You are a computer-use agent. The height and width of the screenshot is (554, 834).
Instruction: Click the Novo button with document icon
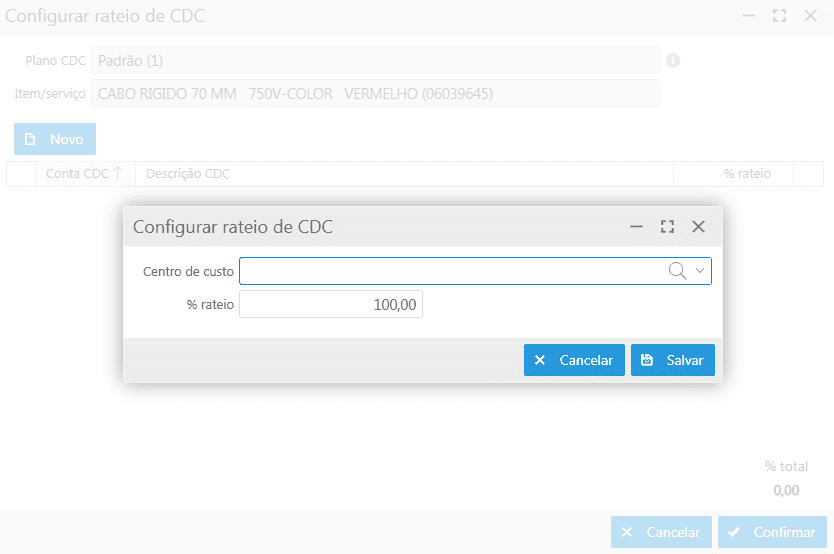click(55, 139)
